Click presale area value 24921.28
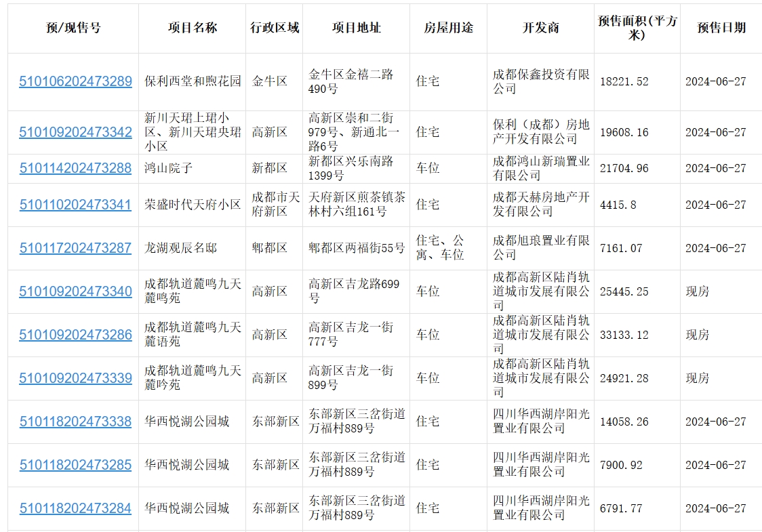The image size is (762, 532). 624,378
